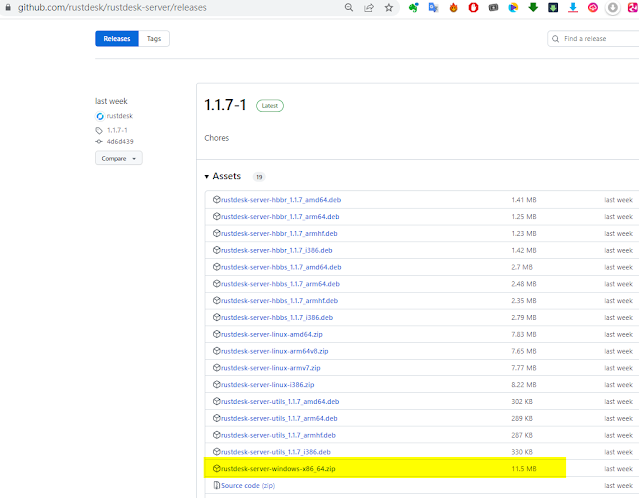Viewport: 639px width, 498px height.
Task: Download rustdesk-server-hbbr_1.1.7_i386.deb
Action: [277, 250]
